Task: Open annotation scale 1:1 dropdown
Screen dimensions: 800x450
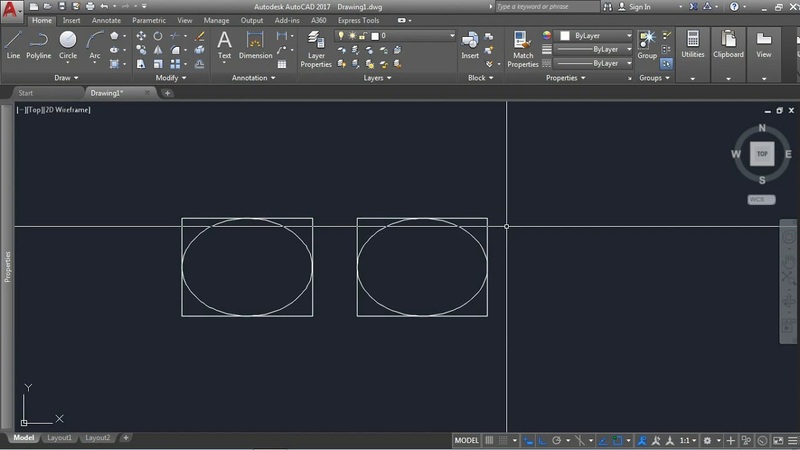Action: tap(687, 440)
